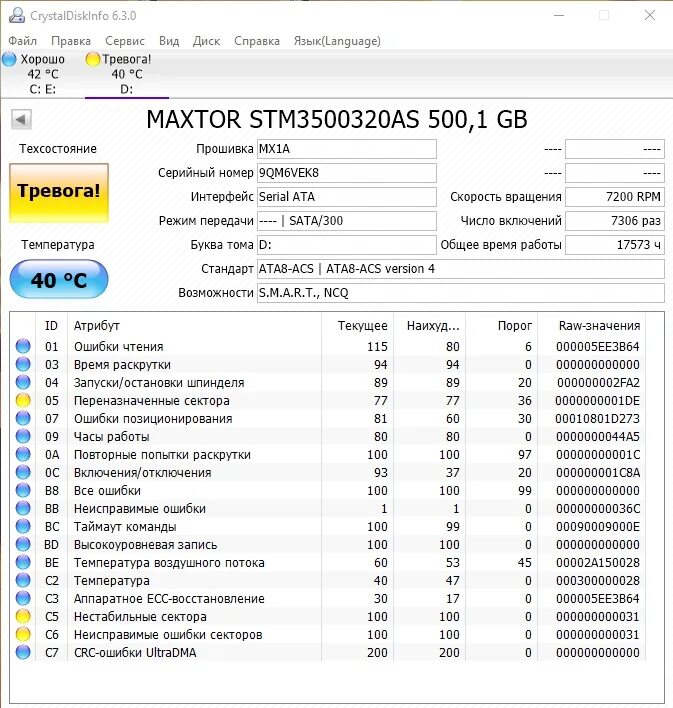The image size is (673, 708).
Task: Click raw value 0000000001DE
Action: [598, 401]
